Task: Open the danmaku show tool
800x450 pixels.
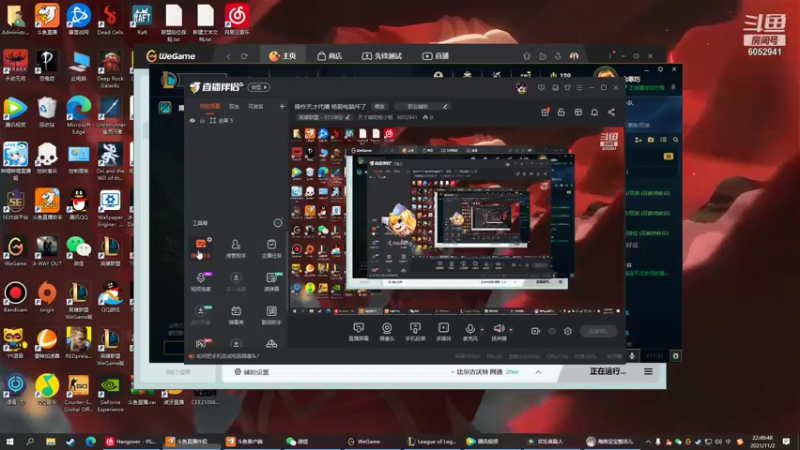Action: [x=236, y=315]
